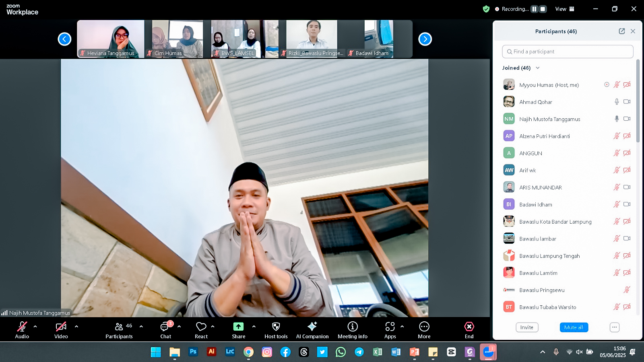Expand Chat options arrow
The height and width of the screenshot is (362, 644).
click(x=179, y=326)
